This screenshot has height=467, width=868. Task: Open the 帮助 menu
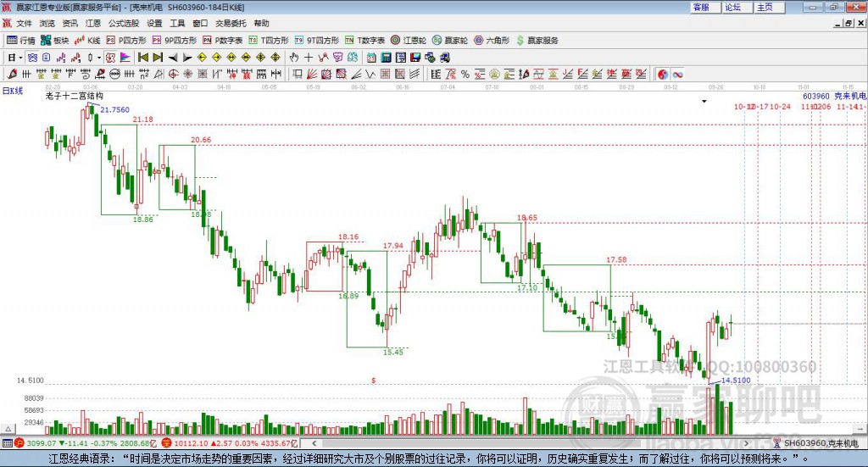click(x=261, y=23)
